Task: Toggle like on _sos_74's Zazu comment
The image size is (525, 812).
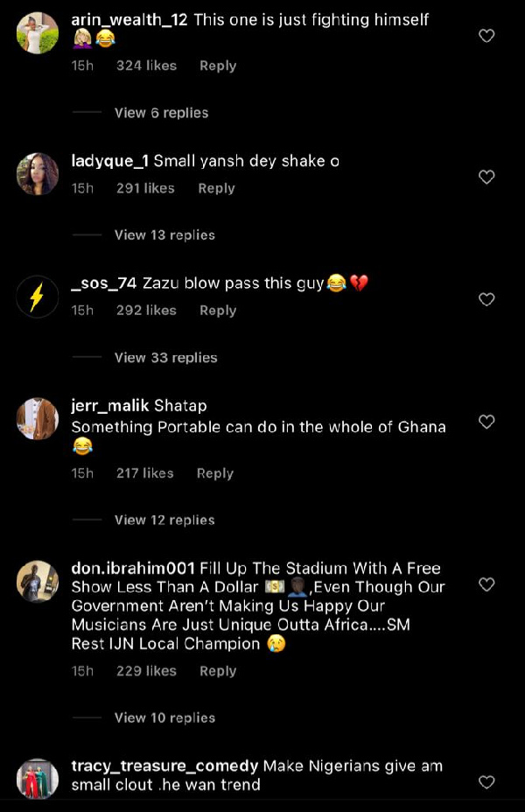Action: 486,299
